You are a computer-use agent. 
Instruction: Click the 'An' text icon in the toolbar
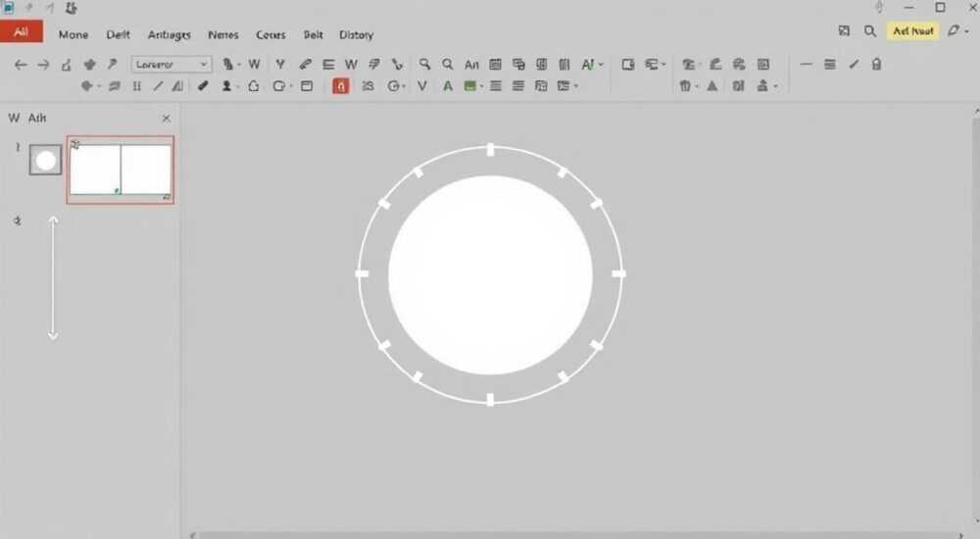[472, 65]
